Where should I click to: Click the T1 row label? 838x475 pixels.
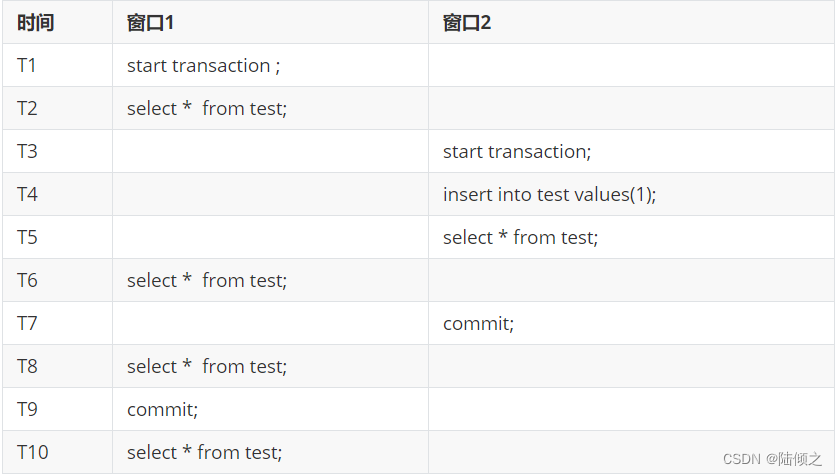pyautogui.click(x=27, y=65)
